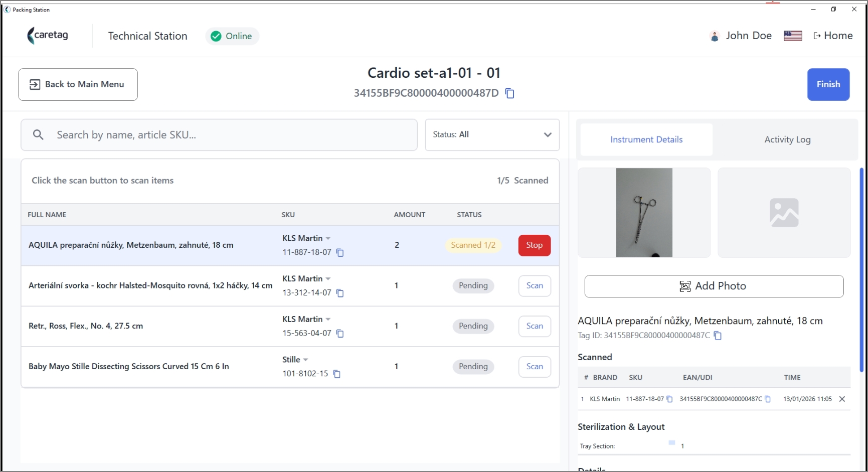Open the Status: All dropdown
868x472 pixels.
point(492,135)
